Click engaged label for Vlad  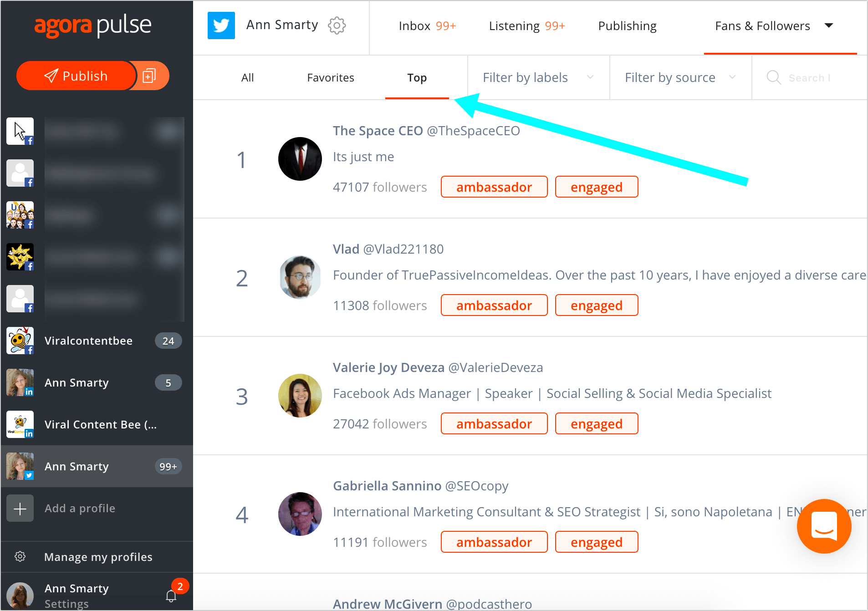coord(597,305)
